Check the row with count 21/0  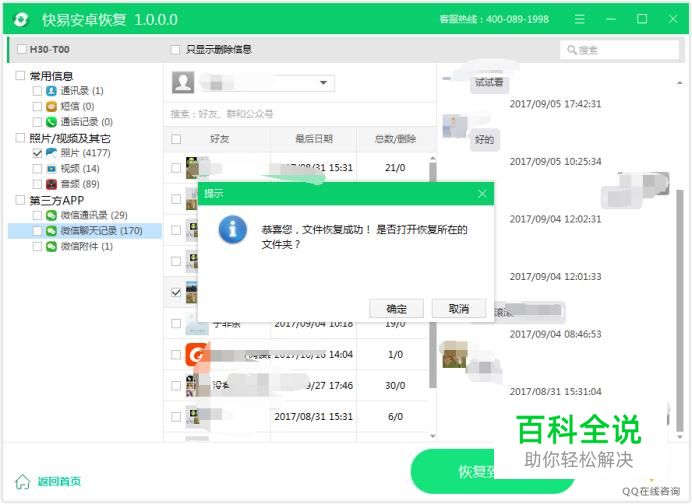(176, 168)
